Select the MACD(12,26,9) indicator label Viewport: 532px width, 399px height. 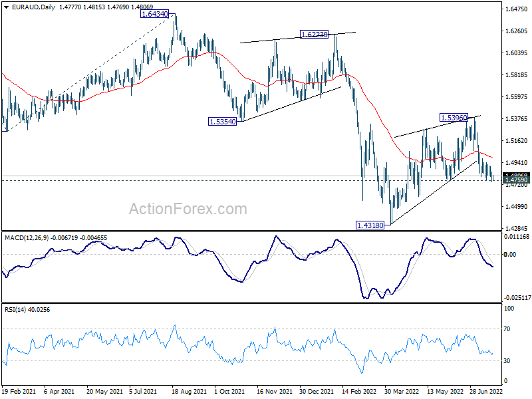click(27, 238)
